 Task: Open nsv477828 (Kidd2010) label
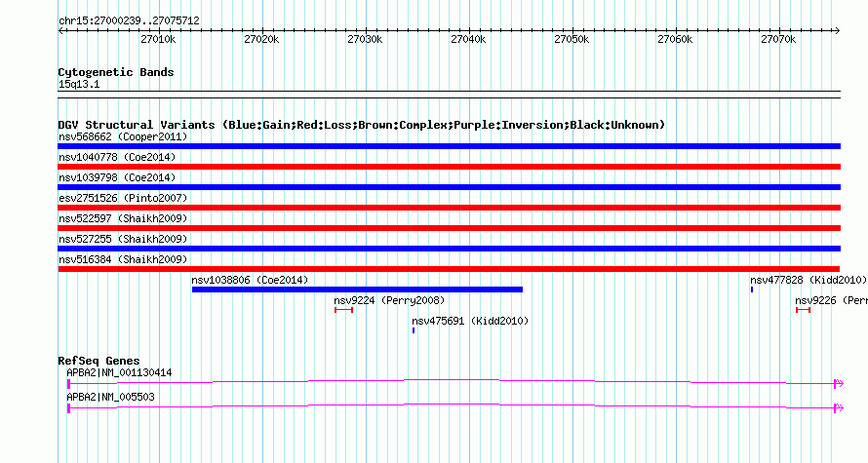tap(809, 280)
